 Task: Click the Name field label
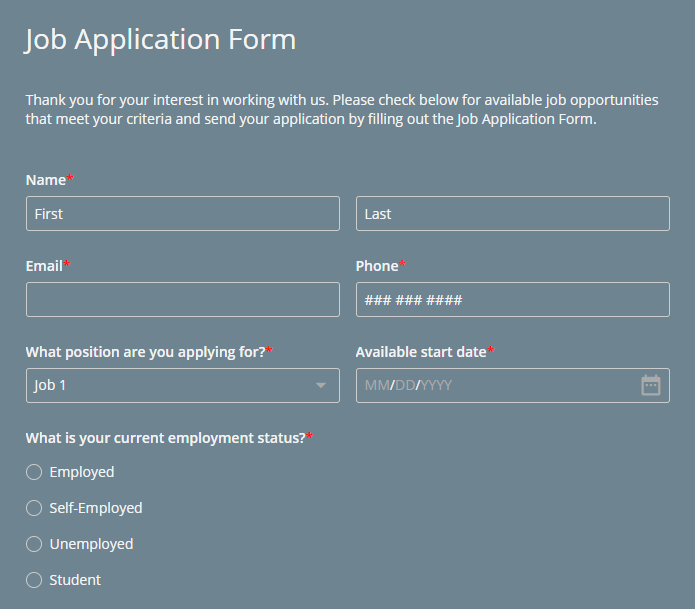tap(45, 180)
